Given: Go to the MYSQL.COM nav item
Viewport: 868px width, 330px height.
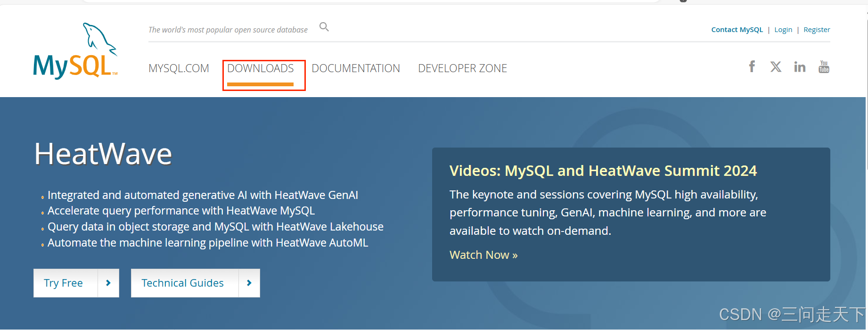Looking at the screenshot, I should tap(179, 68).
